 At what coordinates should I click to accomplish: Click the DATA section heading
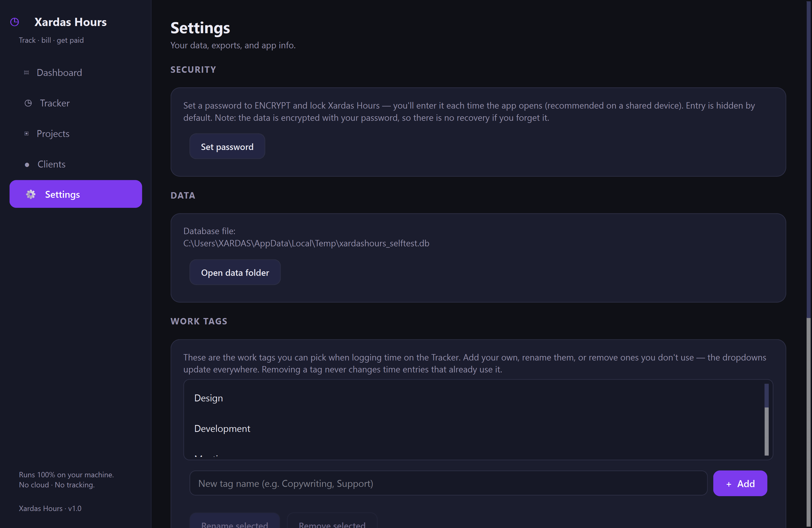pos(183,196)
